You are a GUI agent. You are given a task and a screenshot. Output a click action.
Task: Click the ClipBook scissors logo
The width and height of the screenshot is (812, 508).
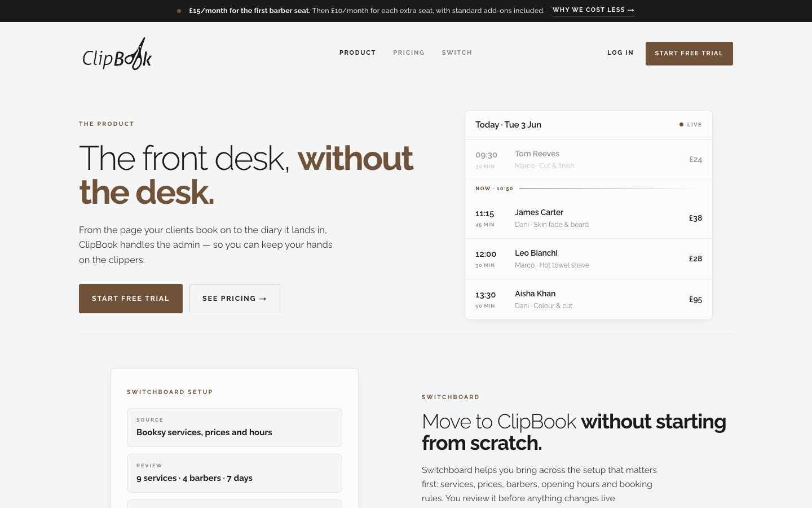point(117,54)
